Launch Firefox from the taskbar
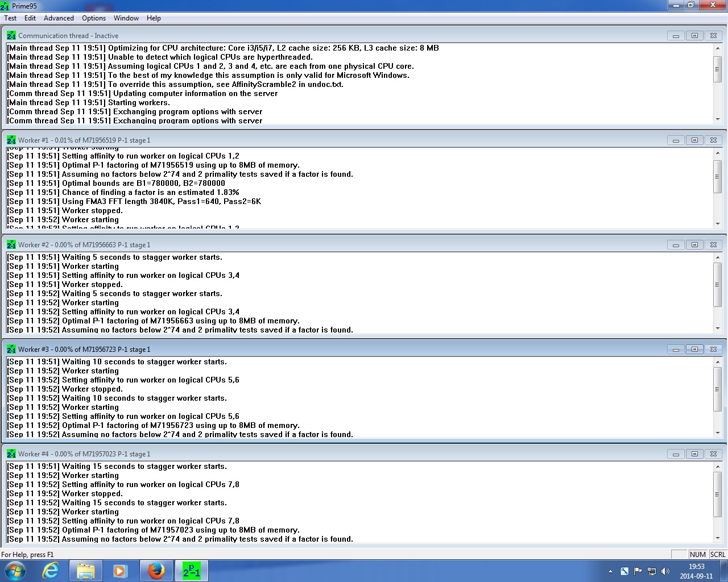The image size is (728, 582). pos(156,571)
